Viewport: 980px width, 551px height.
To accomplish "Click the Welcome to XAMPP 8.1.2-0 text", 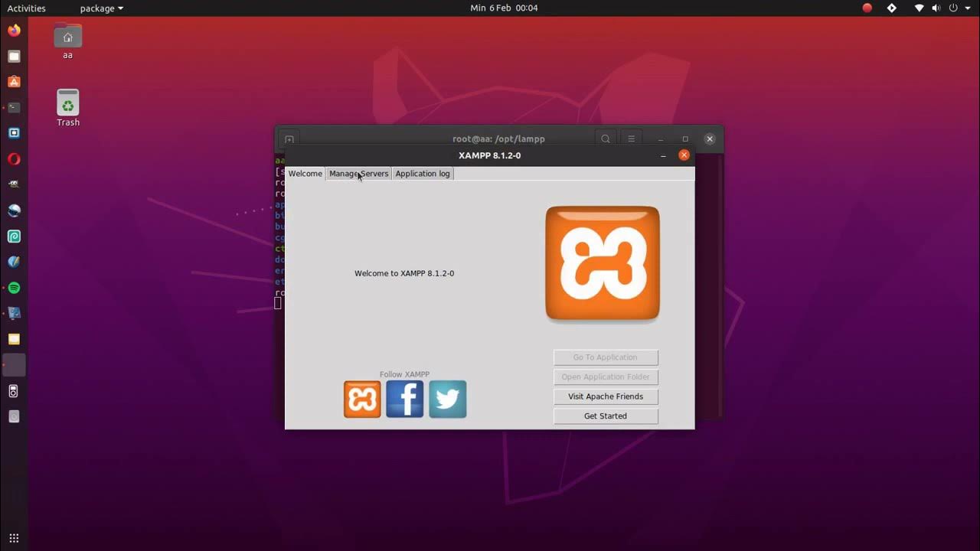I will (x=404, y=273).
